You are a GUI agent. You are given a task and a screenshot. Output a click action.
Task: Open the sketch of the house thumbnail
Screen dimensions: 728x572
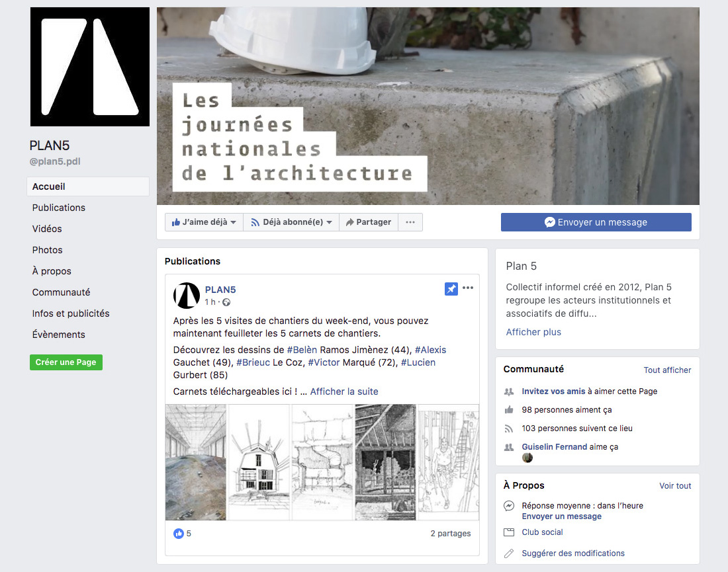click(259, 462)
